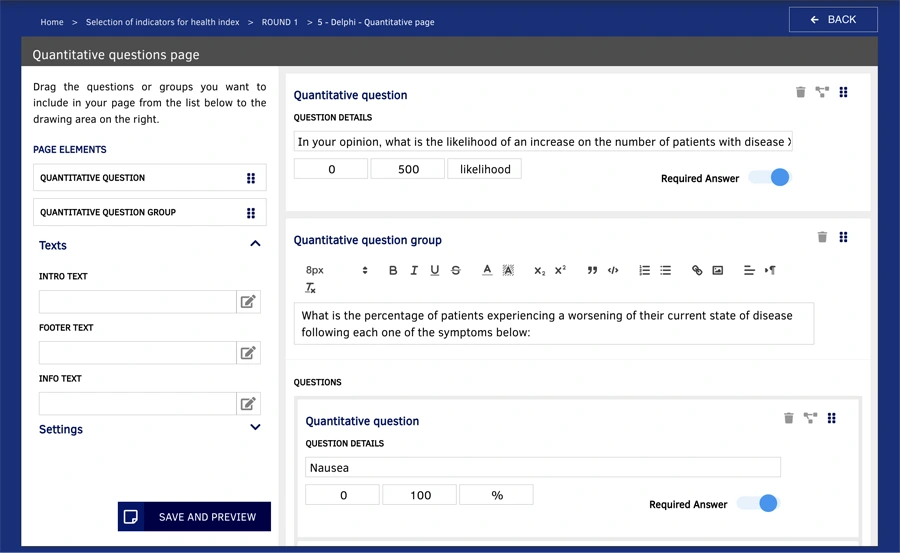Viewport: 900px width, 553px height.
Task: Open branching logic icon on likelihood question
Action: point(822,92)
